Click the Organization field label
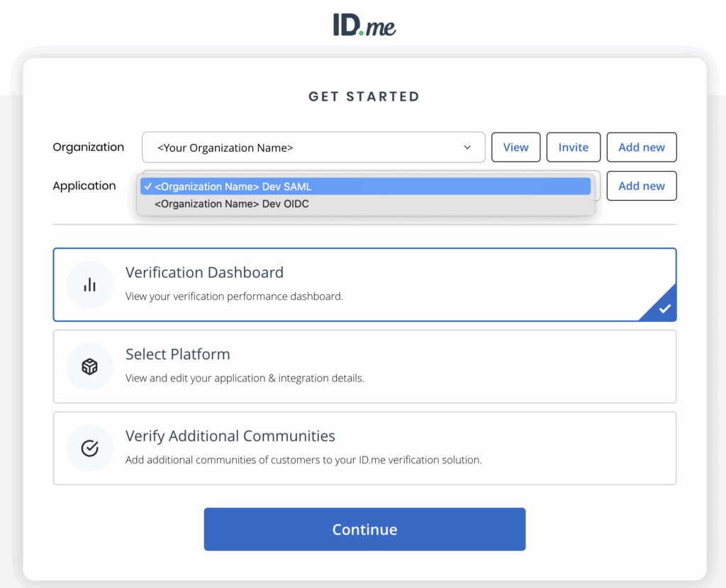Image resolution: width=726 pixels, height=588 pixels. click(x=89, y=147)
